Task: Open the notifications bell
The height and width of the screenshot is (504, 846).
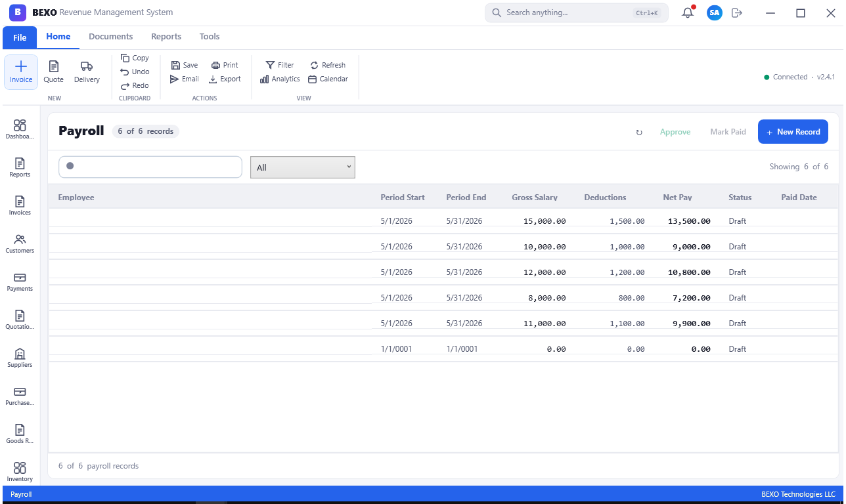Action: [688, 12]
